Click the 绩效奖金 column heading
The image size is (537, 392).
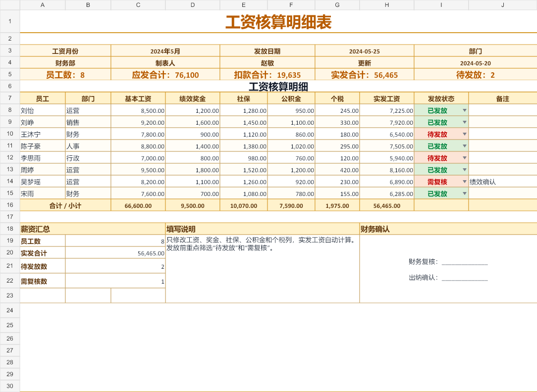193,98
